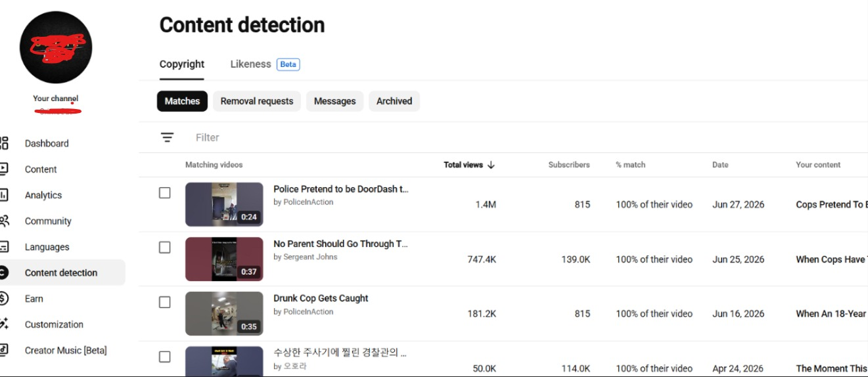This screenshot has width=868, height=377.
Task: Open the Creator Music icon
Action: 4,350
